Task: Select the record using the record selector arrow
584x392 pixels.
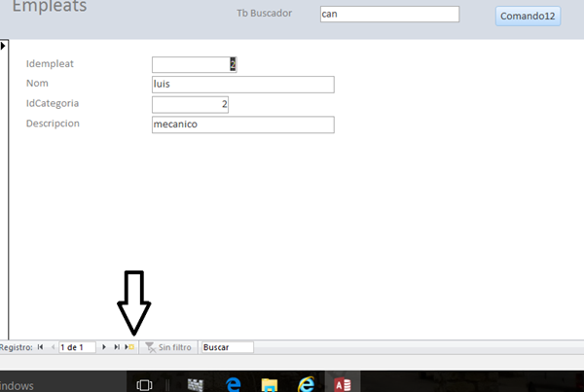Action: click(3, 46)
